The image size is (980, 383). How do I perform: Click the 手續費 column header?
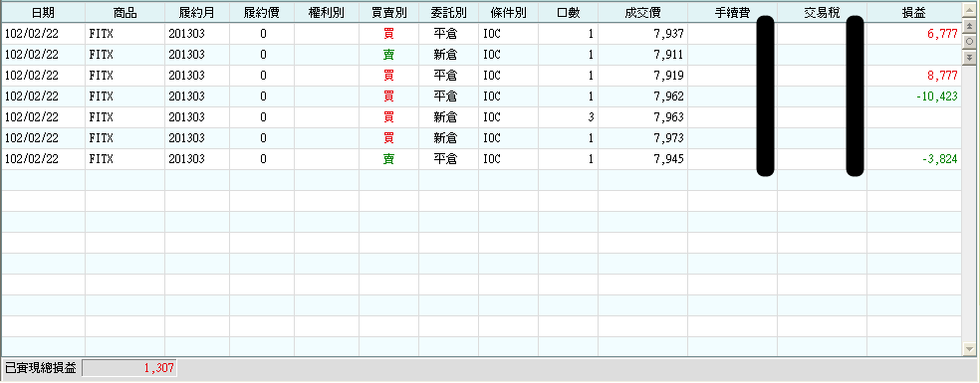[732, 13]
